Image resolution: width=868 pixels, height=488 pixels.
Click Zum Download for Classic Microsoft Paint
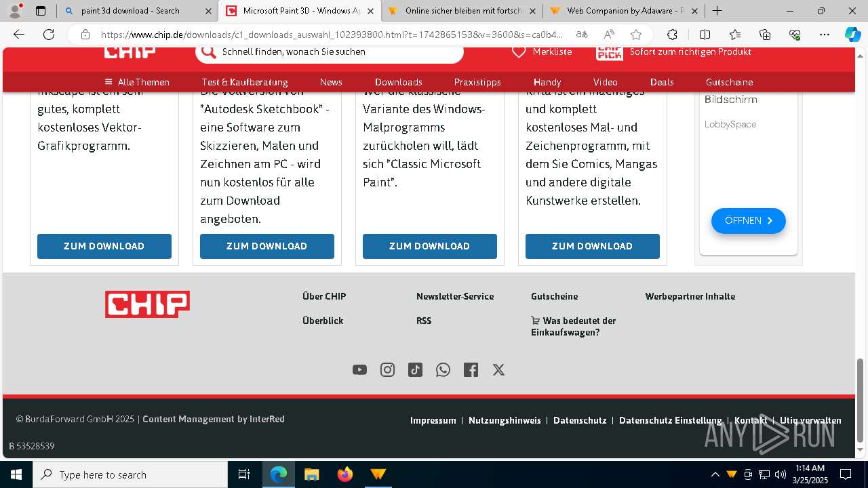click(430, 246)
